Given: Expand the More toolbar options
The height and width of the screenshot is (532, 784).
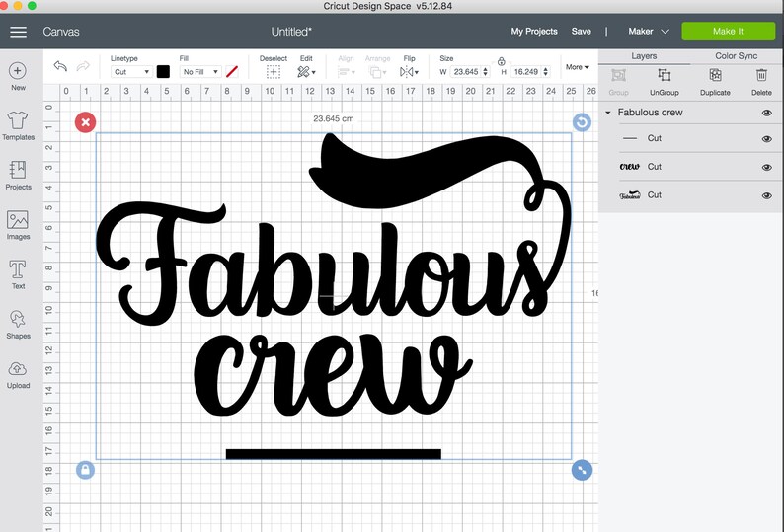Looking at the screenshot, I should point(577,67).
